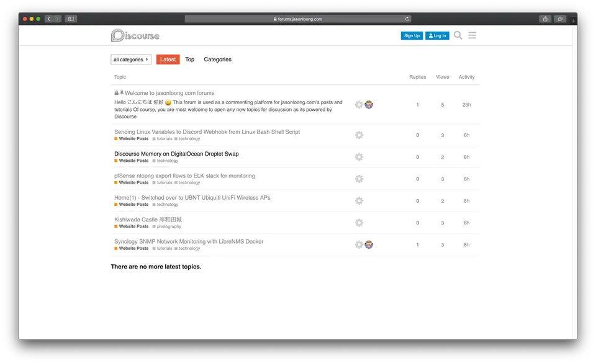
Task: Toggle the Safari sidebar button
Action: coord(71,19)
